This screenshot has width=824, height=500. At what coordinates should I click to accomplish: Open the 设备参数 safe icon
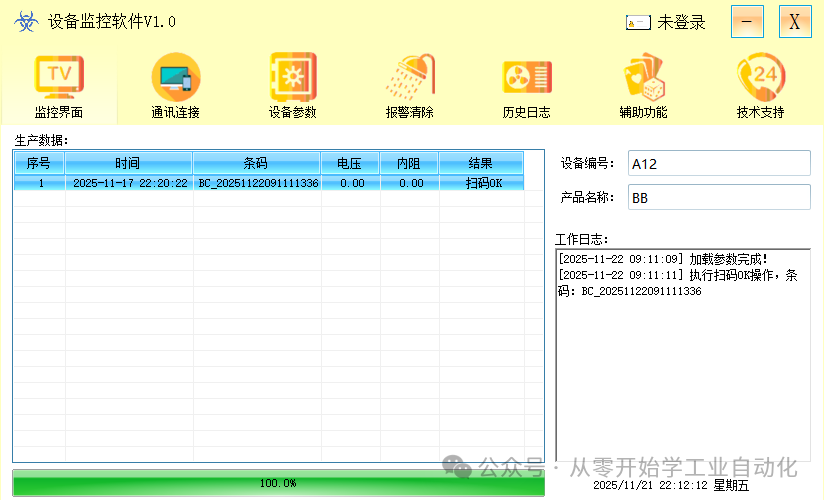[x=293, y=77]
